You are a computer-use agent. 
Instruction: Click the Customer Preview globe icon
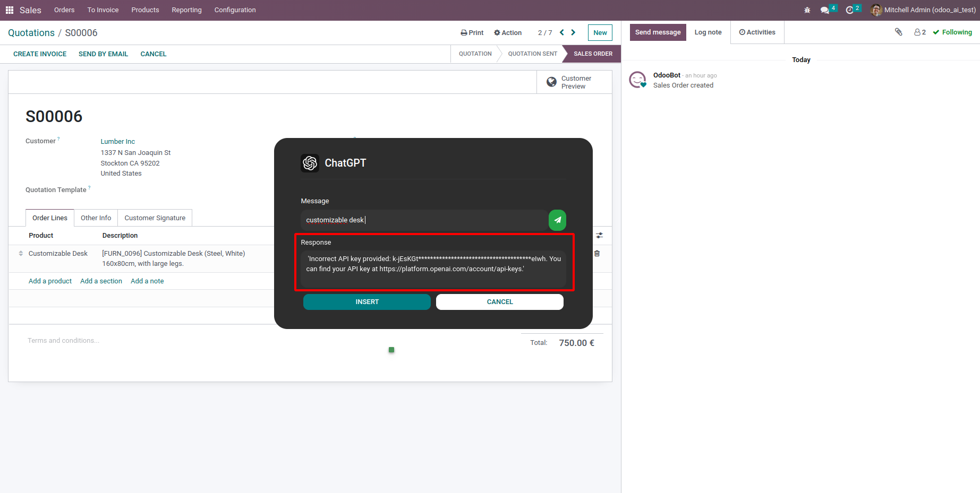tap(552, 82)
